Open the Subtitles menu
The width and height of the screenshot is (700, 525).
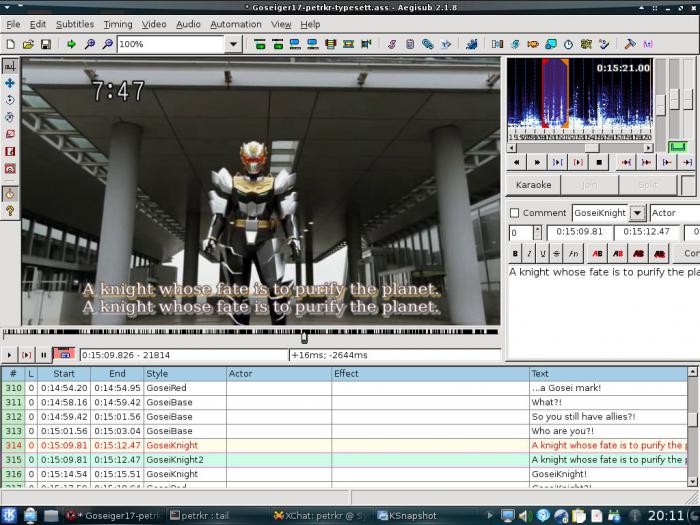click(x=75, y=24)
